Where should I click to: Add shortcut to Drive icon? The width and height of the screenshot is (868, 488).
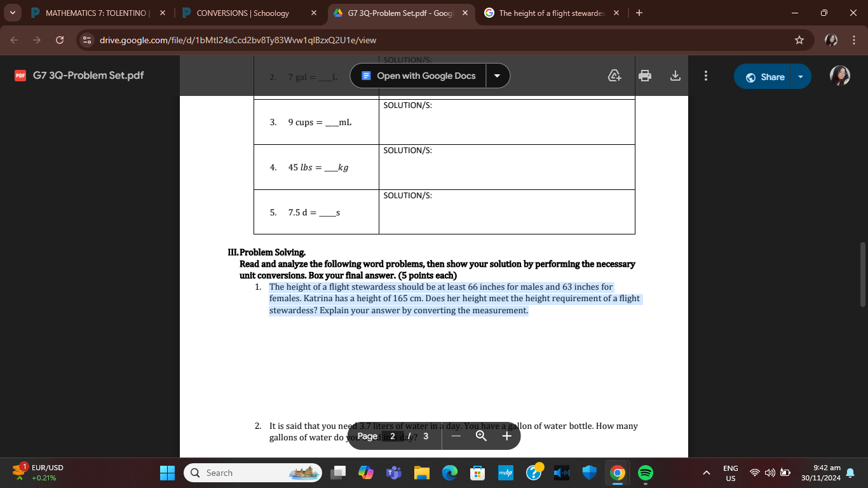[614, 76]
